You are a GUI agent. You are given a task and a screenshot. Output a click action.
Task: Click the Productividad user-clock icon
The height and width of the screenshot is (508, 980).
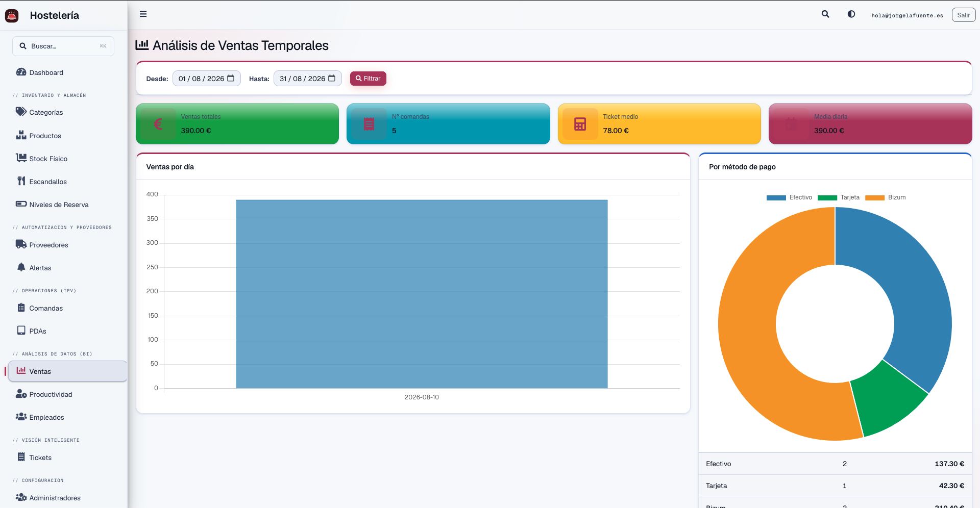tap(21, 394)
